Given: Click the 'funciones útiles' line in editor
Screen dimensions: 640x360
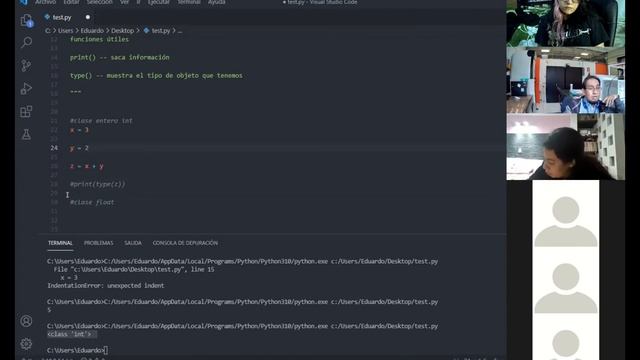Looking at the screenshot, I should (x=99, y=39).
